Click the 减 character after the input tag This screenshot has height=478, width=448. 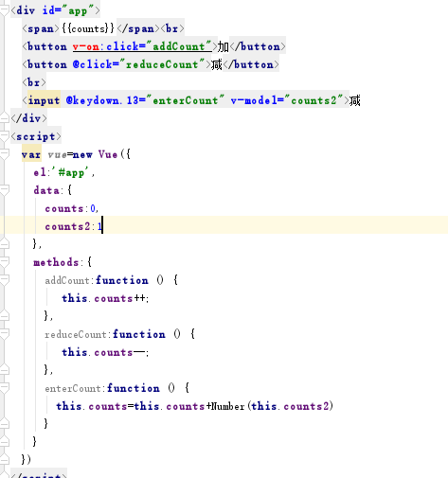(x=355, y=100)
